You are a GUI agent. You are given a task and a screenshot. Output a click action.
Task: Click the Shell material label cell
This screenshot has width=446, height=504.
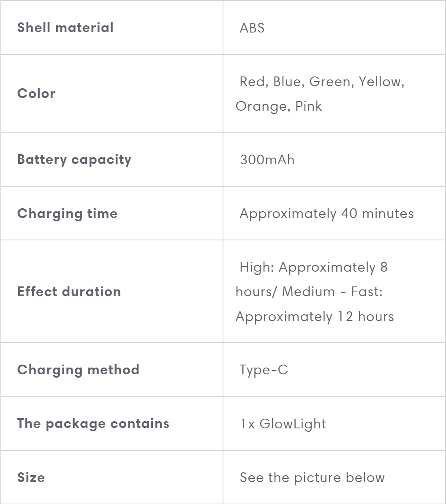click(x=65, y=28)
